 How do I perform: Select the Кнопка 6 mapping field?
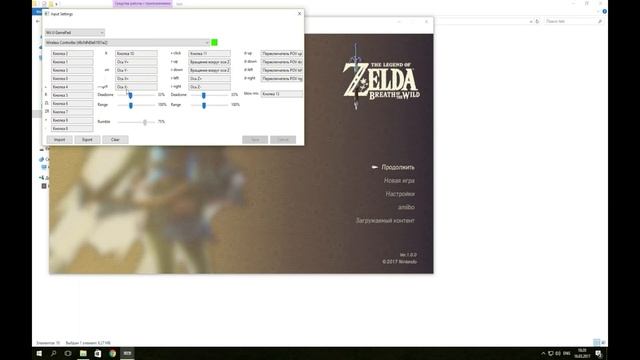[72, 104]
